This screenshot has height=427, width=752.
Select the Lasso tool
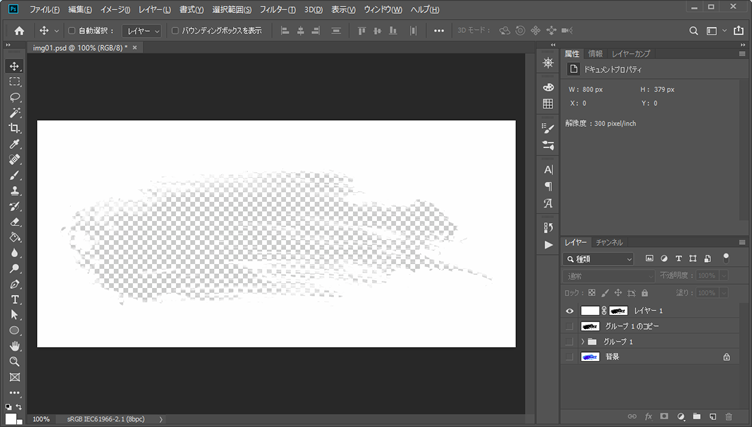(14, 97)
